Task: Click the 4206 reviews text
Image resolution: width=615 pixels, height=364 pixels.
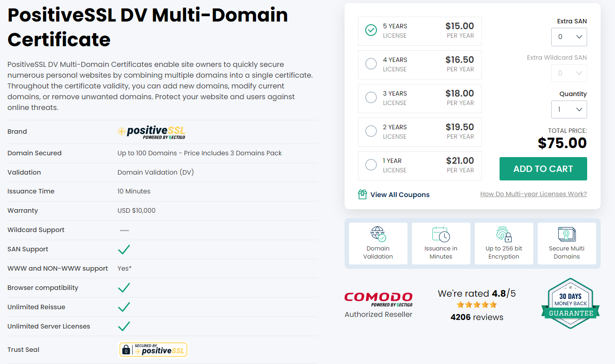Action: coord(477,317)
